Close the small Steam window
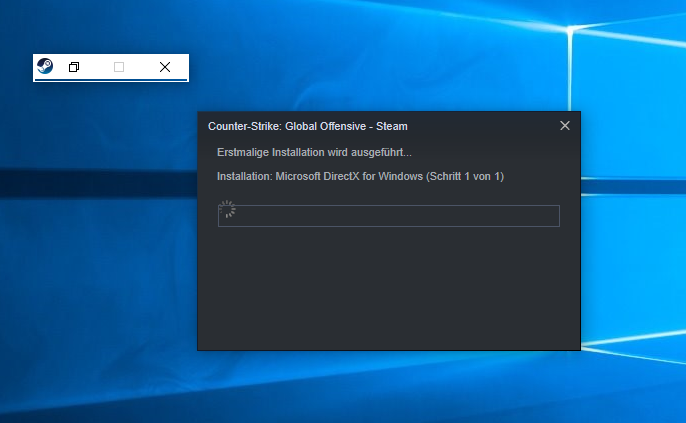686x423 pixels. tap(165, 67)
